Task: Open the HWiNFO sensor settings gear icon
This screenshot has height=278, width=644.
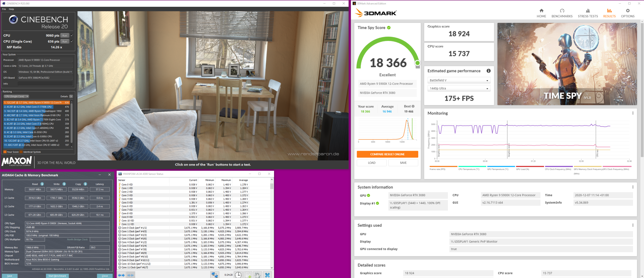Action: (x=257, y=275)
